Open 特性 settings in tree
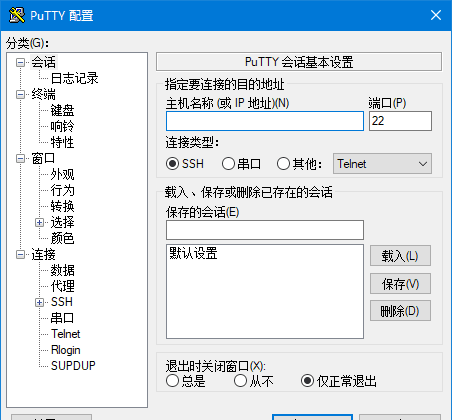This screenshot has height=420, width=452. [x=62, y=142]
